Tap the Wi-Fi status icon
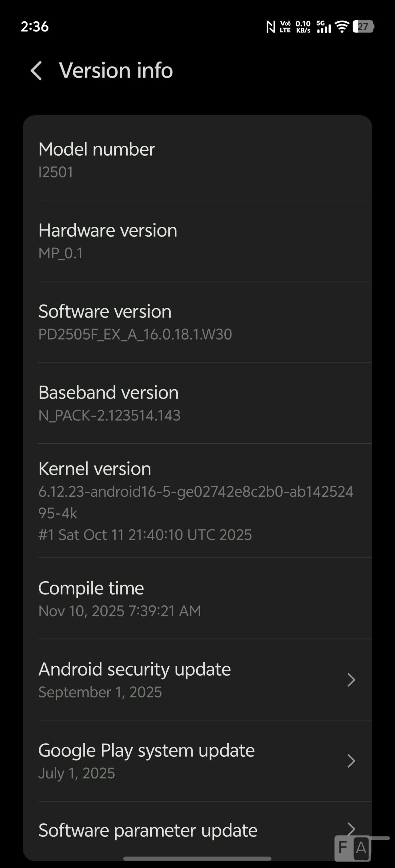 pos(342,27)
